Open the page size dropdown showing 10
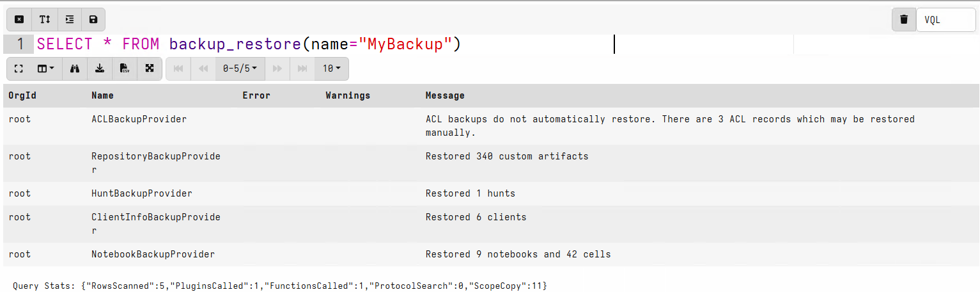 coord(331,69)
